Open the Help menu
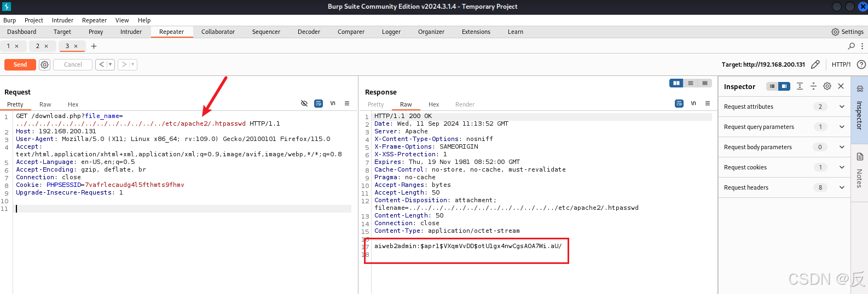868x294 pixels. [144, 20]
